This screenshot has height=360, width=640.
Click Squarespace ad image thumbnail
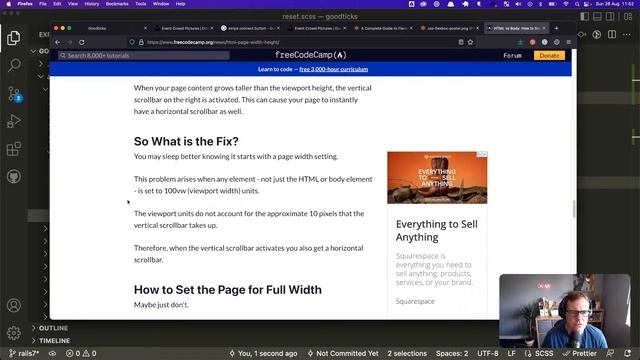pyautogui.click(x=437, y=178)
